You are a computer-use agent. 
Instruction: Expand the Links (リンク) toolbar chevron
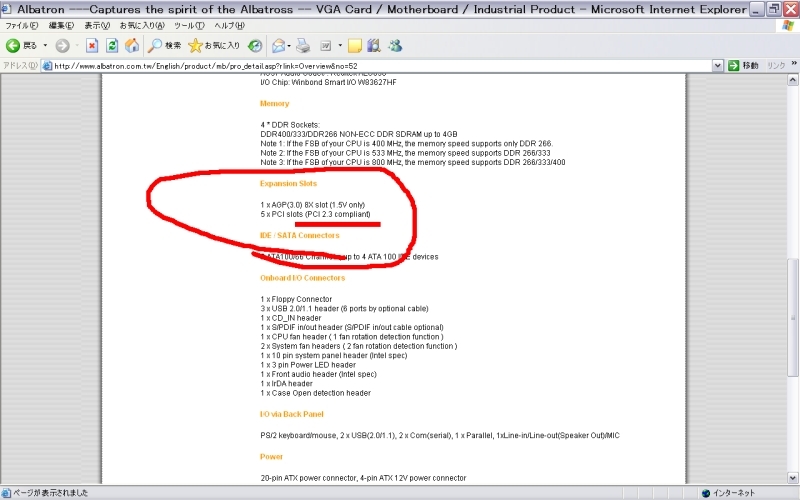[794, 63]
